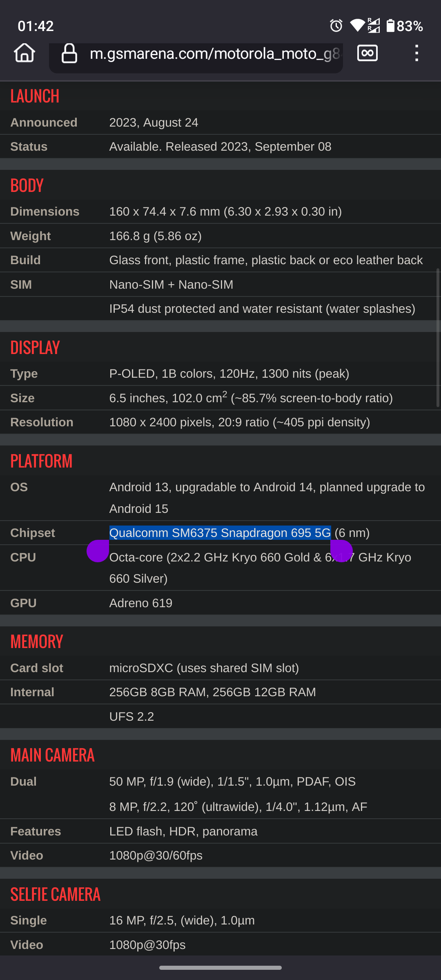Tap the alarm clock status icon
The width and height of the screenshot is (441, 980).
point(336,26)
